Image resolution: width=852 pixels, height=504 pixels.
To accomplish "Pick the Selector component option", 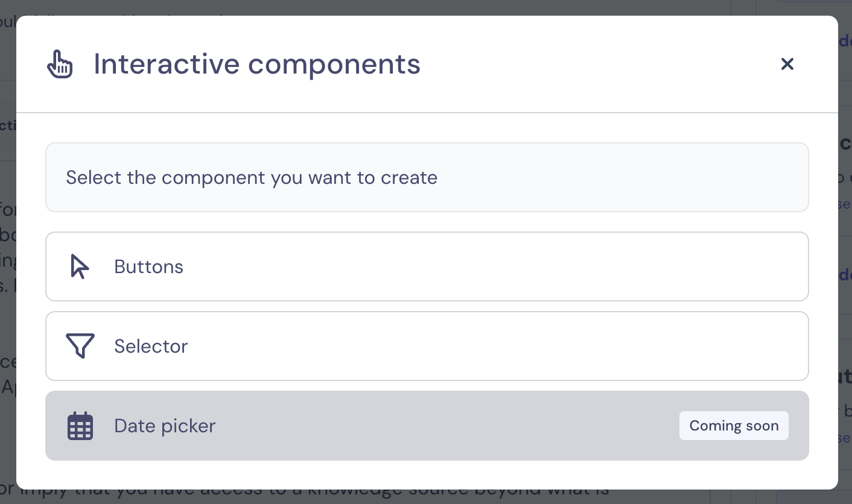I will point(427,346).
